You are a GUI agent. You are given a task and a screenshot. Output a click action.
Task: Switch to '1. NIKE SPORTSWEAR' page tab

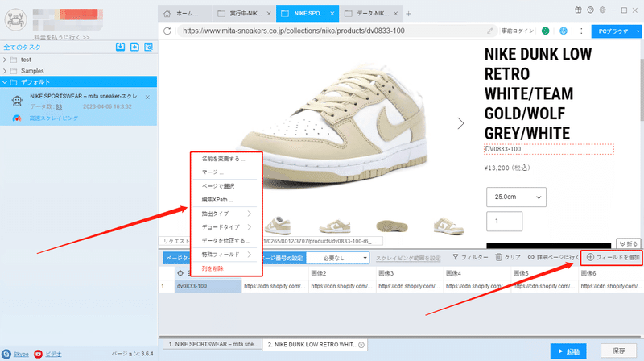pyautogui.click(x=213, y=345)
